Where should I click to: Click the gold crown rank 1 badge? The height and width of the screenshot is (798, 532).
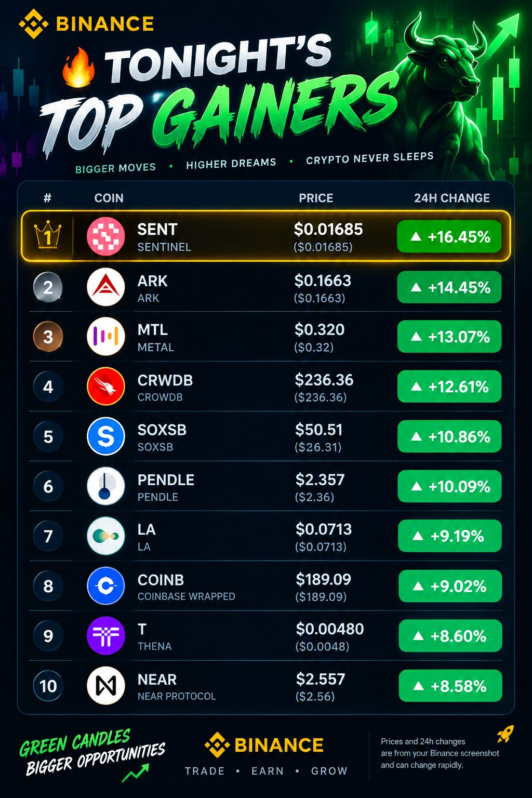point(47,235)
